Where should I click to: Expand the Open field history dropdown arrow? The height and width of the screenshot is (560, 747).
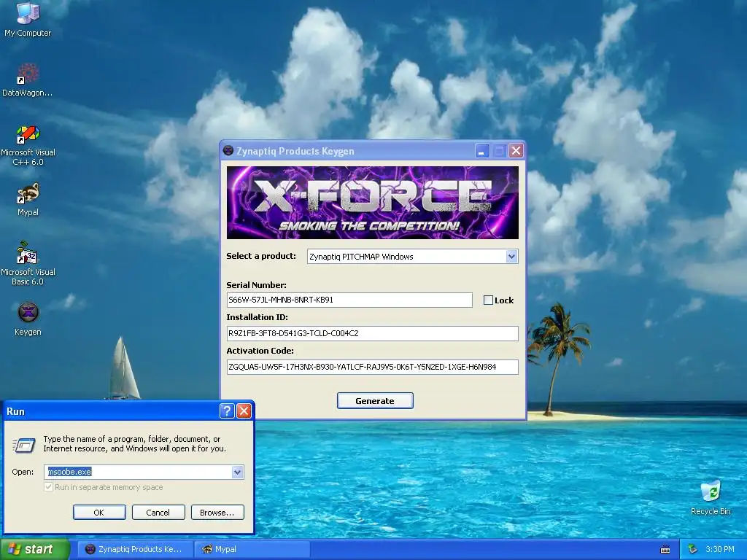(x=237, y=472)
